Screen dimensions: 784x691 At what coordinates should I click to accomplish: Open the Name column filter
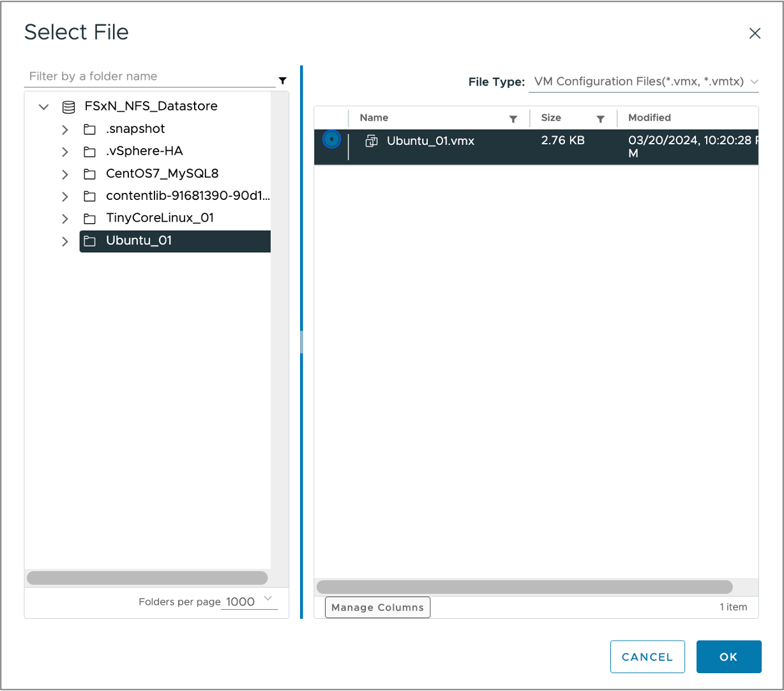pos(513,119)
